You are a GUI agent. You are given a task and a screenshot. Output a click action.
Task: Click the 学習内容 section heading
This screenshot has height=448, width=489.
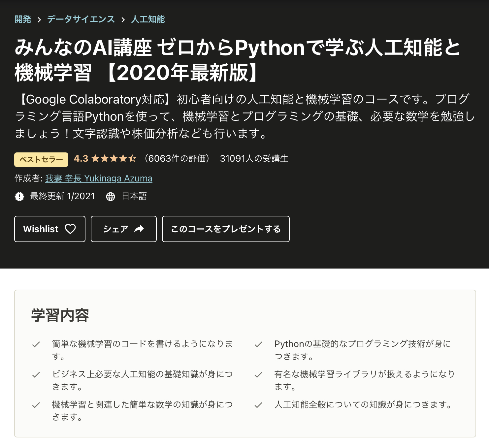(60, 315)
